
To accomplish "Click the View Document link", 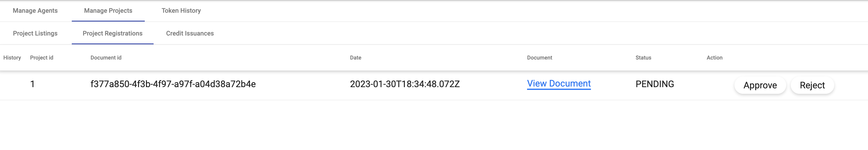I will (x=559, y=84).
